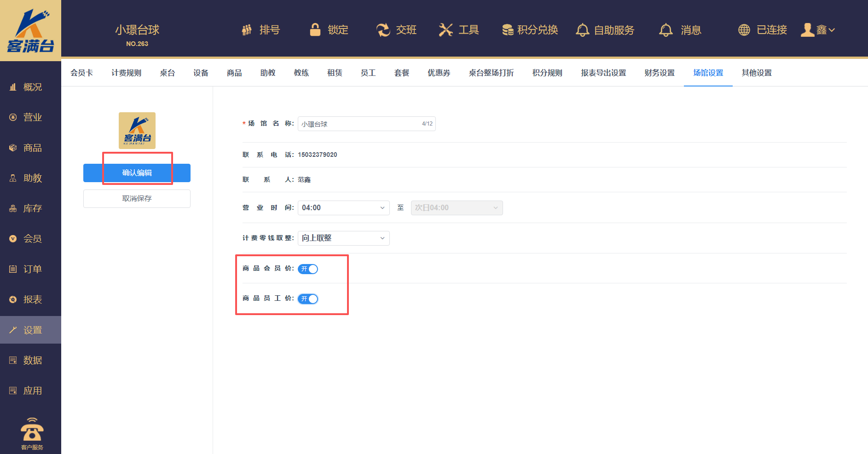Click the 已连接 globe icon
Image resolution: width=868 pixels, height=454 pixels.
tap(744, 30)
